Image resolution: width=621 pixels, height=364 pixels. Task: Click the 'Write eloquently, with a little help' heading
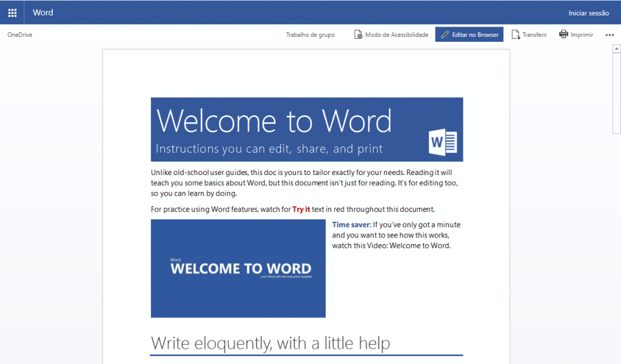click(x=270, y=343)
